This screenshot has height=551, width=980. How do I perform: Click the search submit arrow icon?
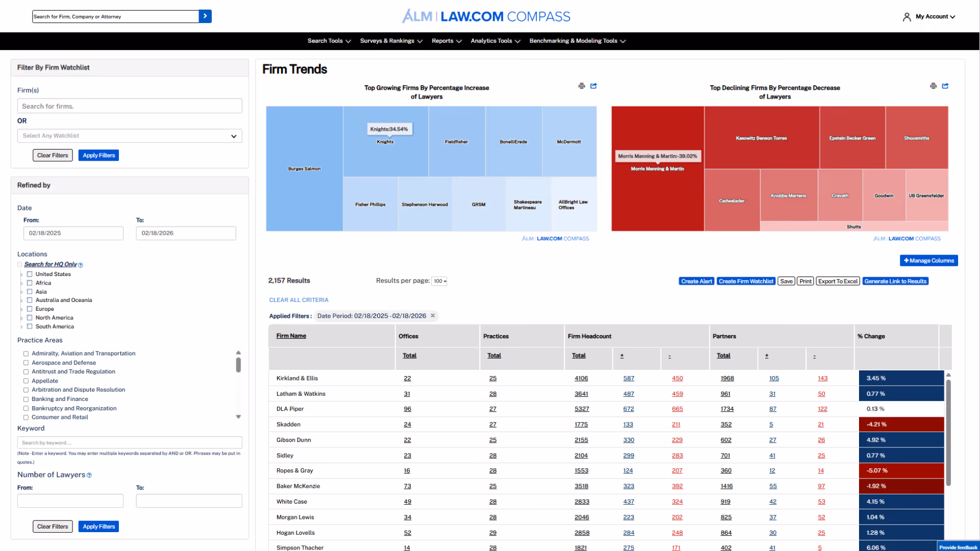[x=205, y=16]
